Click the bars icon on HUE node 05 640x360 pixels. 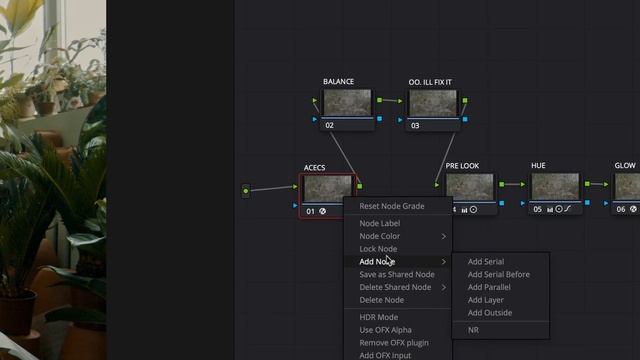[x=550, y=209]
